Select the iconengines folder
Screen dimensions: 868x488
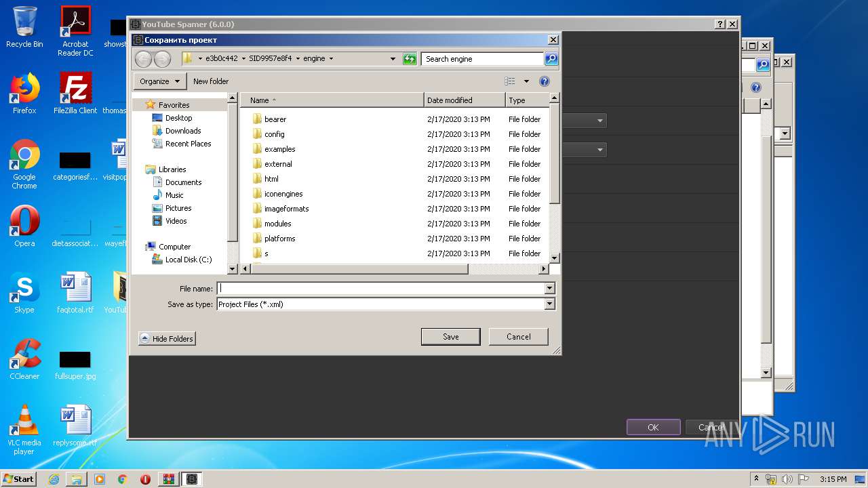tap(283, 194)
